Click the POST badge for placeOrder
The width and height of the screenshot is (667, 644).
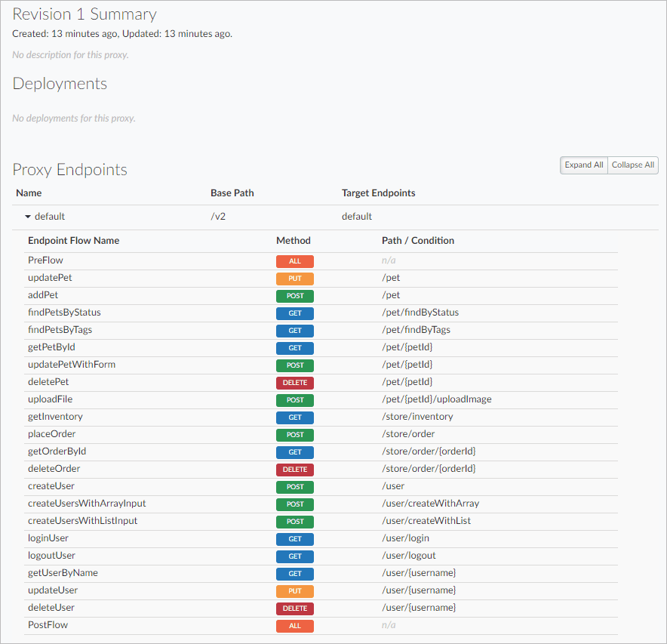295,434
